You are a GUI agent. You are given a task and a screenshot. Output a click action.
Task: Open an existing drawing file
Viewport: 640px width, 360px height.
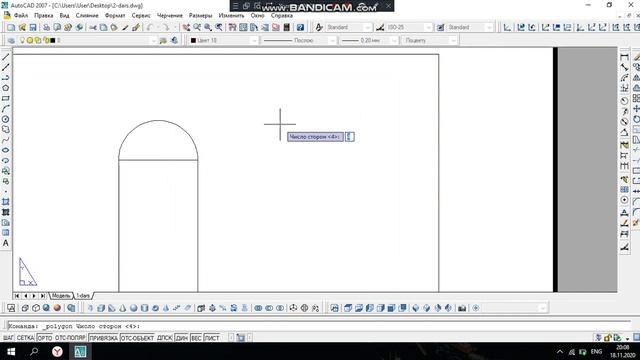[22, 27]
